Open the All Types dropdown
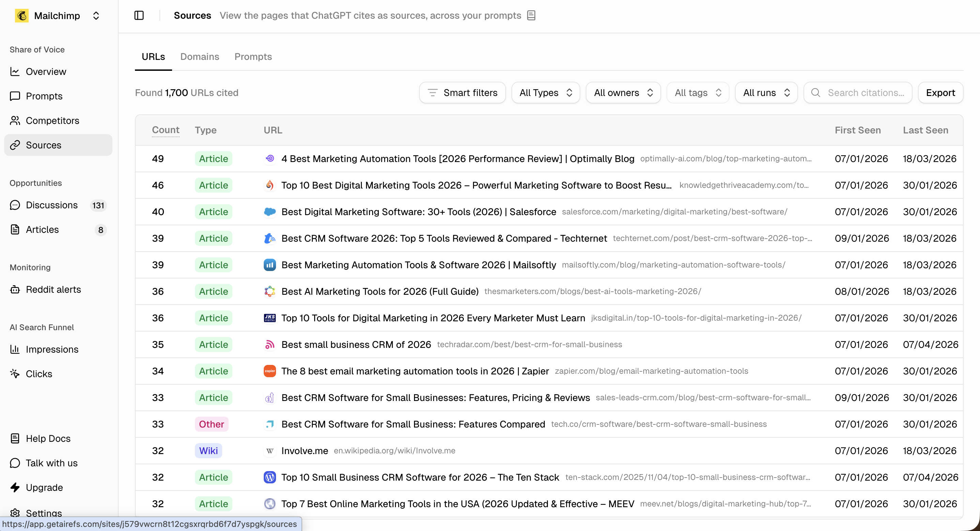This screenshot has height=531, width=980. 546,93
